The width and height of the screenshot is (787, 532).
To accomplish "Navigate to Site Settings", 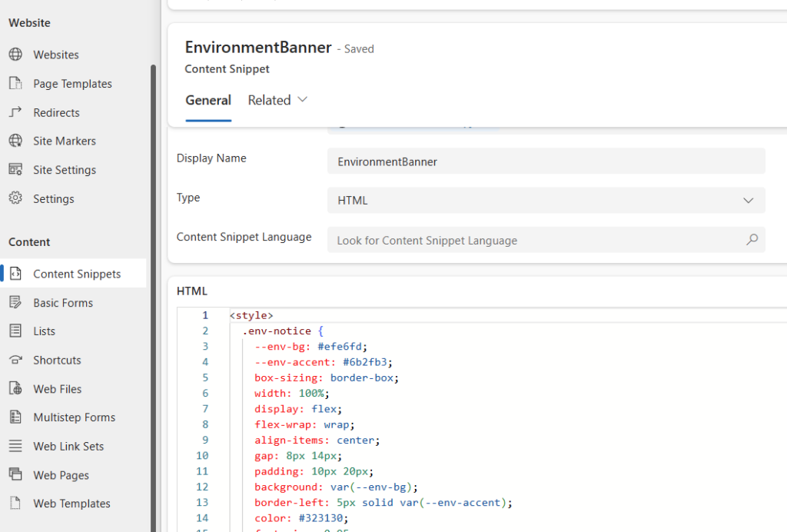I will pos(73,170).
